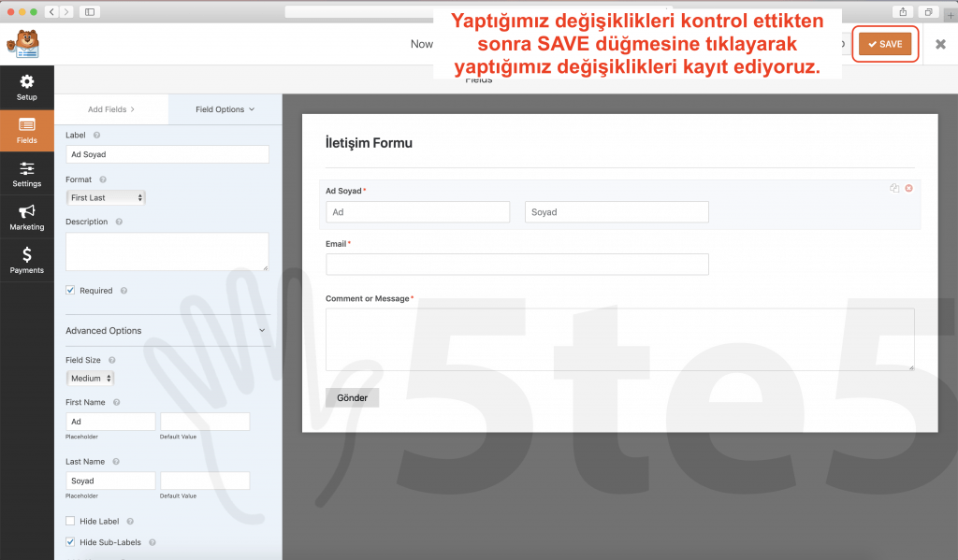Select the Fields sidebar icon
This screenshot has width=958, height=560.
[x=27, y=130]
